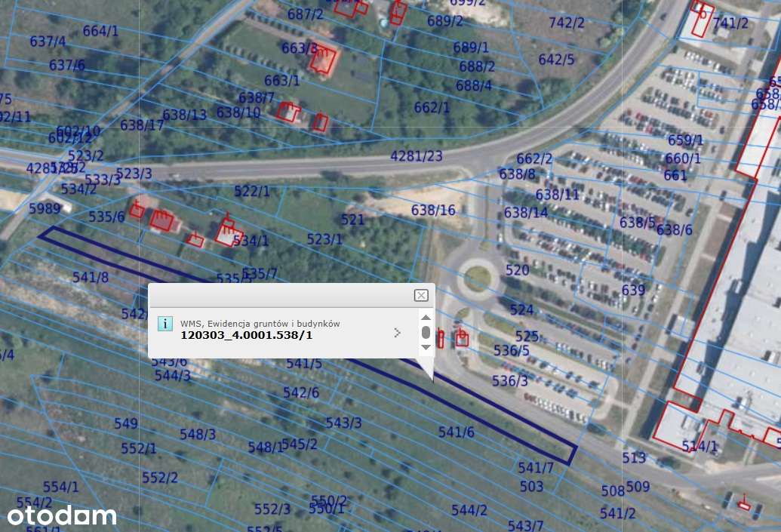
Task: Click parcel label 523/1
Action: (x=324, y=240)
